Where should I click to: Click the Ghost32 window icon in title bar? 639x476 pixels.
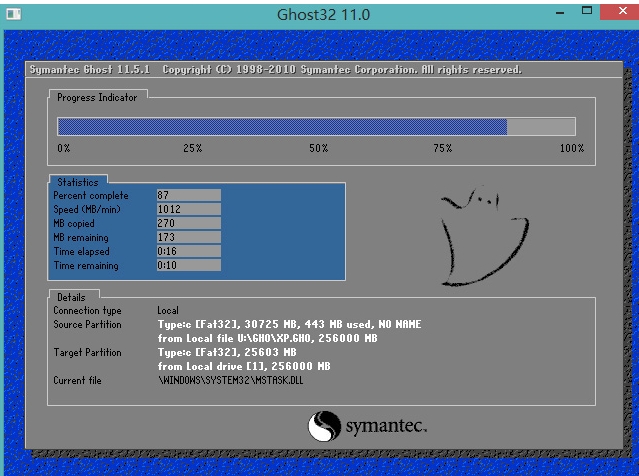pos(14,14)
